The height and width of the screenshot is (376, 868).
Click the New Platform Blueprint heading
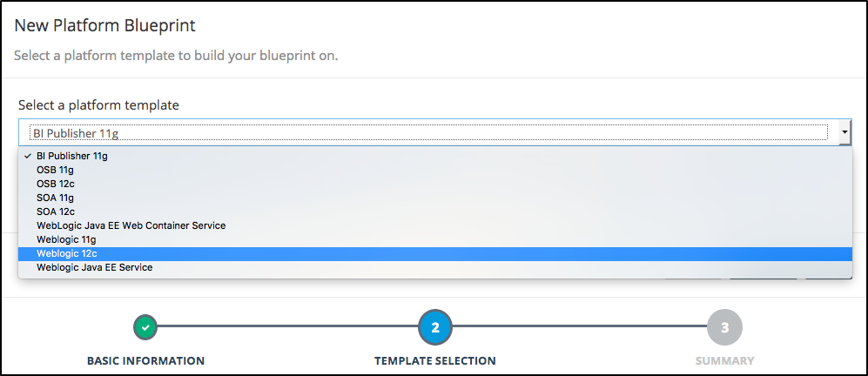(x=104, y=25)
